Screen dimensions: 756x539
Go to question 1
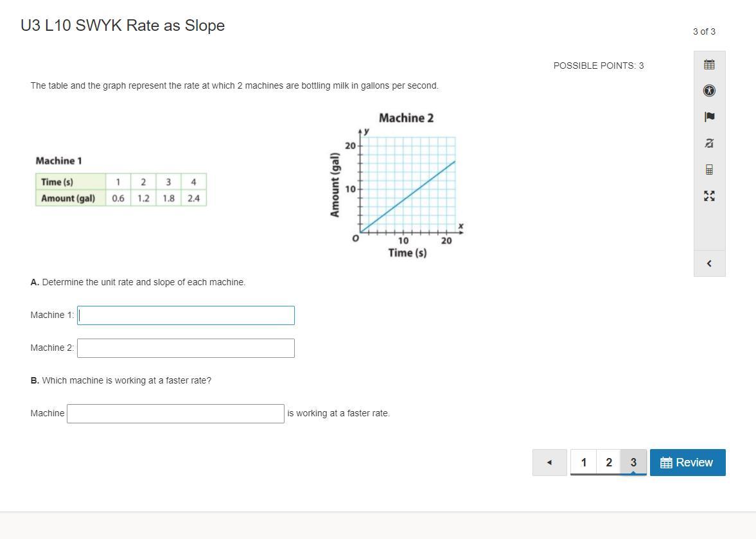(583, 463)
